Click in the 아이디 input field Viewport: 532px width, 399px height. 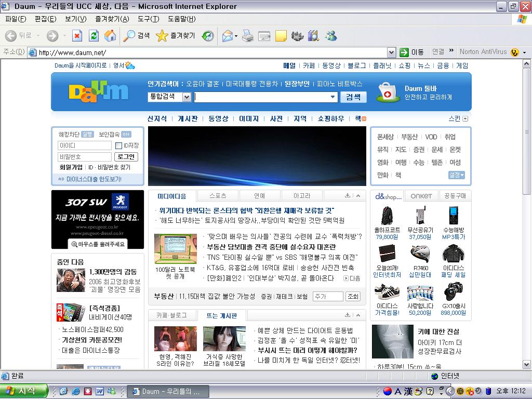[x=85, y=145]
